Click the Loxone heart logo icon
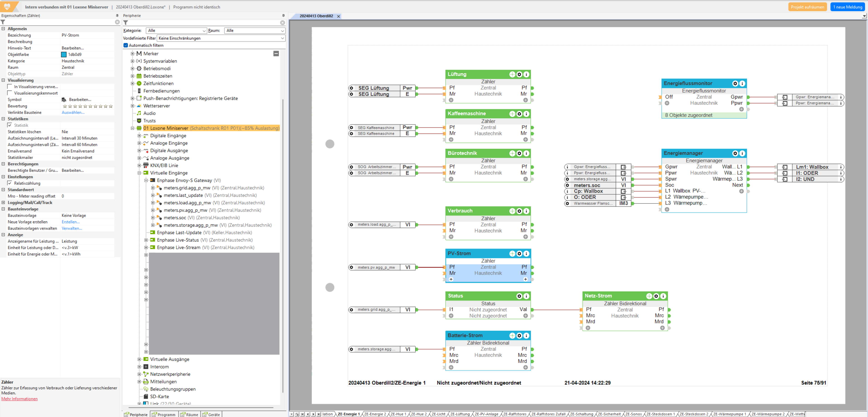The width and height of the screenshot is (868, 417). (x=7, y=6)
